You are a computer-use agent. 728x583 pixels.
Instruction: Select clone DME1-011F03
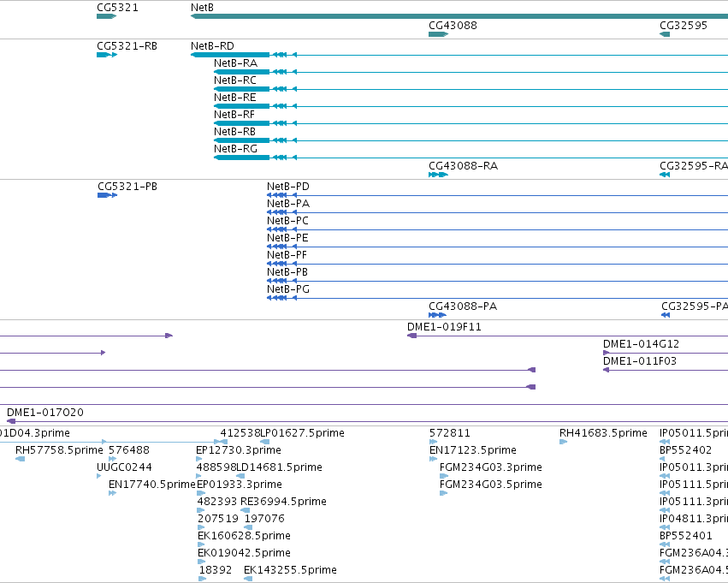pyautogui.click(x=639, y=361)
